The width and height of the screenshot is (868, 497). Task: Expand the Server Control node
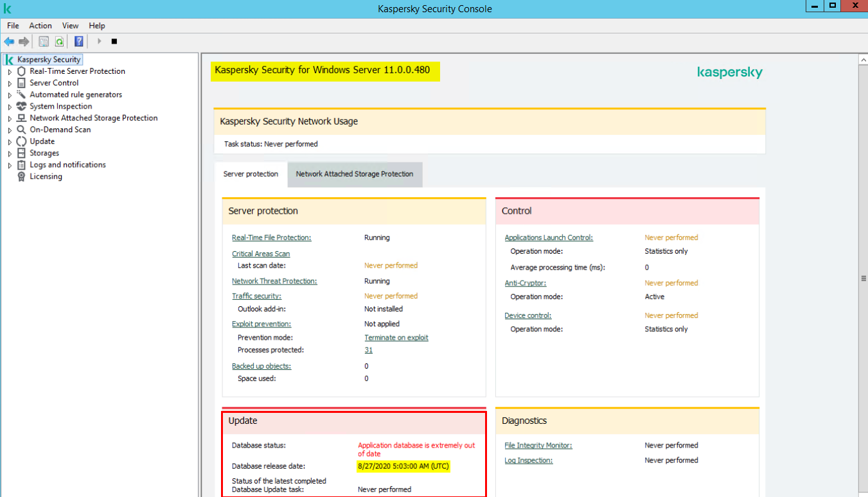[x=10, y=83]
